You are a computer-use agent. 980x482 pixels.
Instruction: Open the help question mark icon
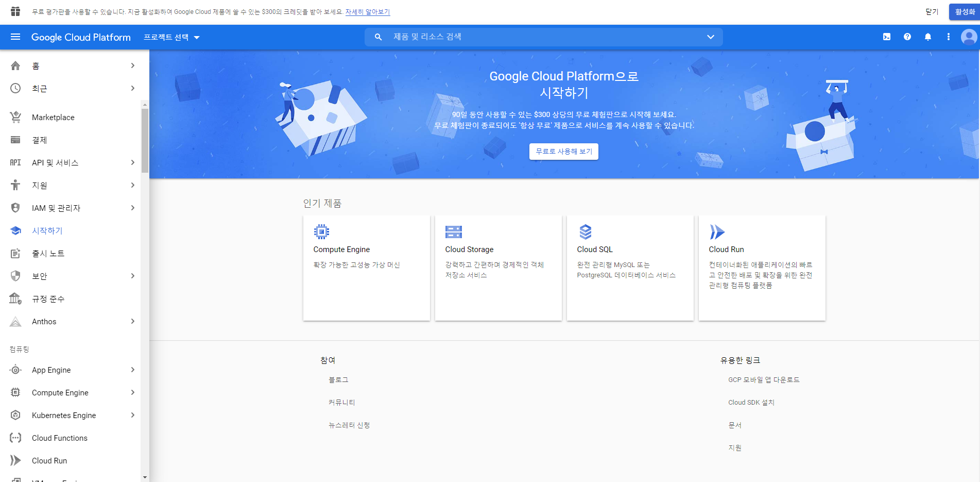point(907,37)
